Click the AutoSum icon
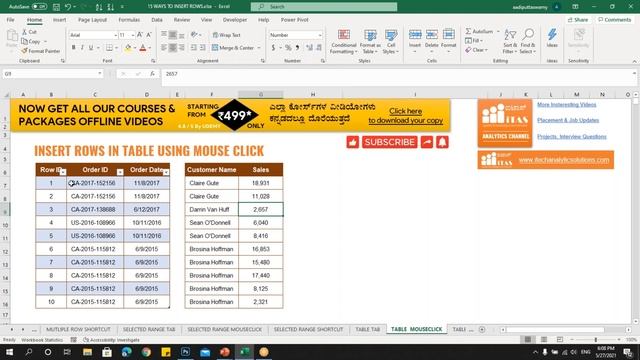 pyautogui.click(x=469, y=31)
